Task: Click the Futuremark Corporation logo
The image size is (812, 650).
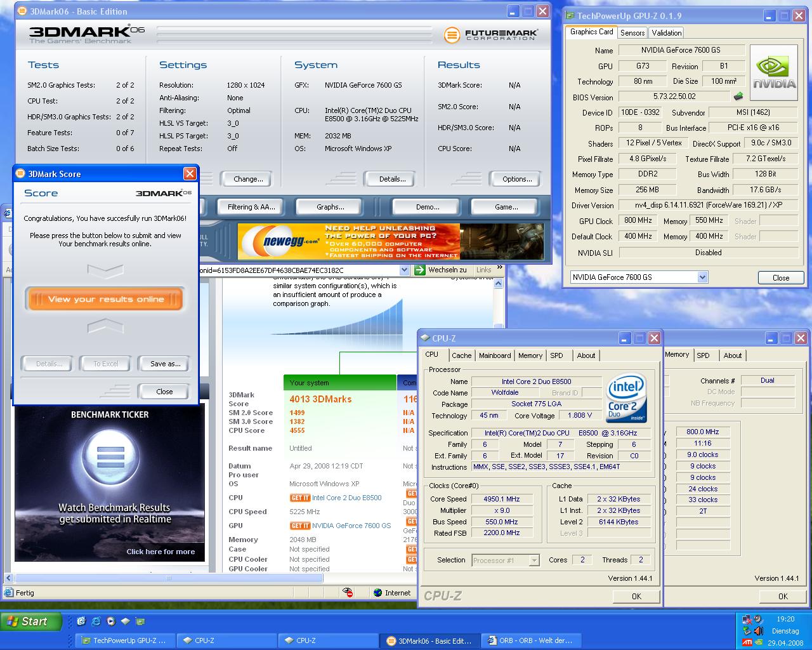Action: tap(490, 34)
